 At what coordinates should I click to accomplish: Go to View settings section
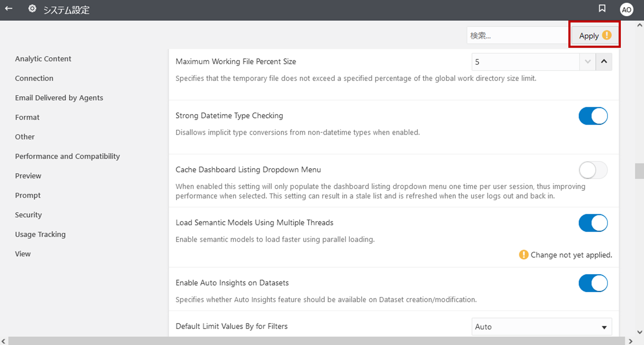pos(23,254)
